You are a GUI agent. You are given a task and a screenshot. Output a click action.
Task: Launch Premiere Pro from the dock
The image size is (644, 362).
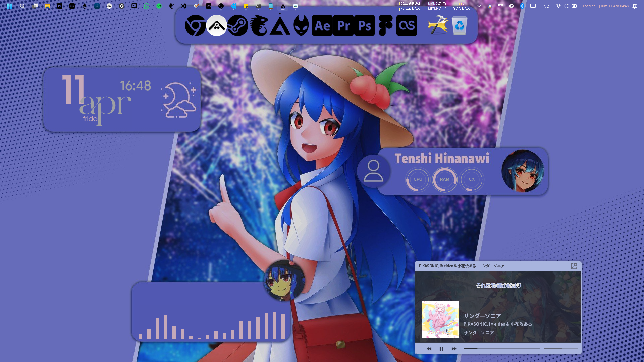coord(343,25)
